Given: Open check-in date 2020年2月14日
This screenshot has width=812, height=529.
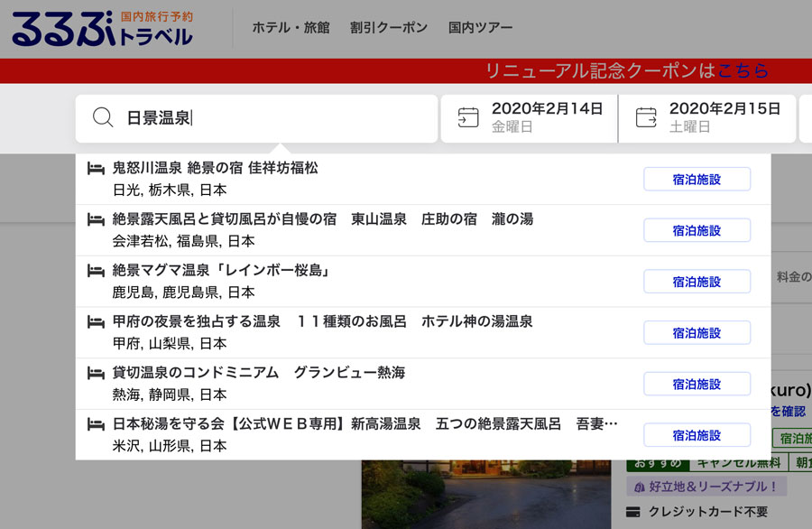Looking at the screenshot, I should [x=529, y=118].
